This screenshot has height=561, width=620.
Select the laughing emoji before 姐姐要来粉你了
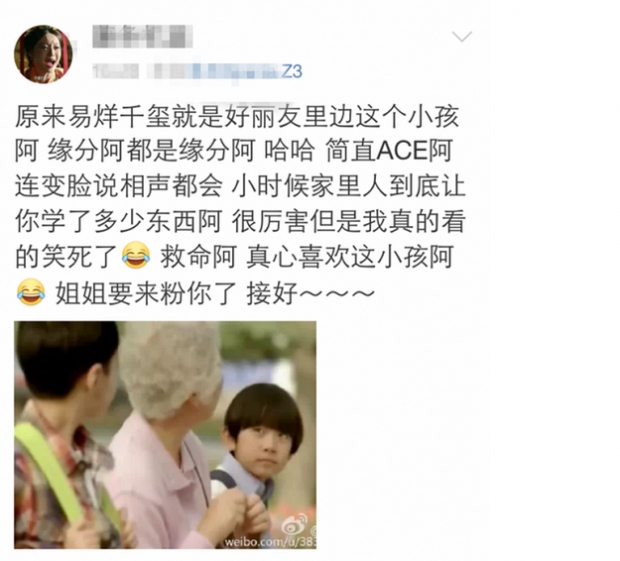click(x=31, y=291)
